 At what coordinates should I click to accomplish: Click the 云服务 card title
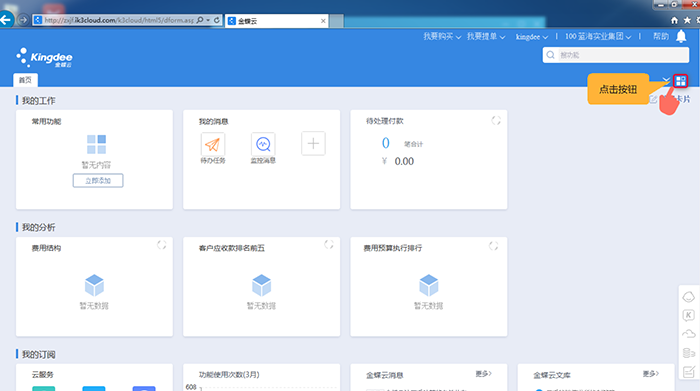click(42, 375)
